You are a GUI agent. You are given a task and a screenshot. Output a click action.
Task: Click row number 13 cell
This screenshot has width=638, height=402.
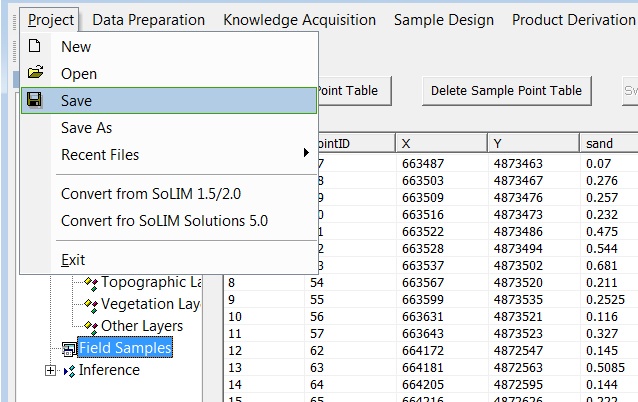pyautogui.click(x=264, y=368)
